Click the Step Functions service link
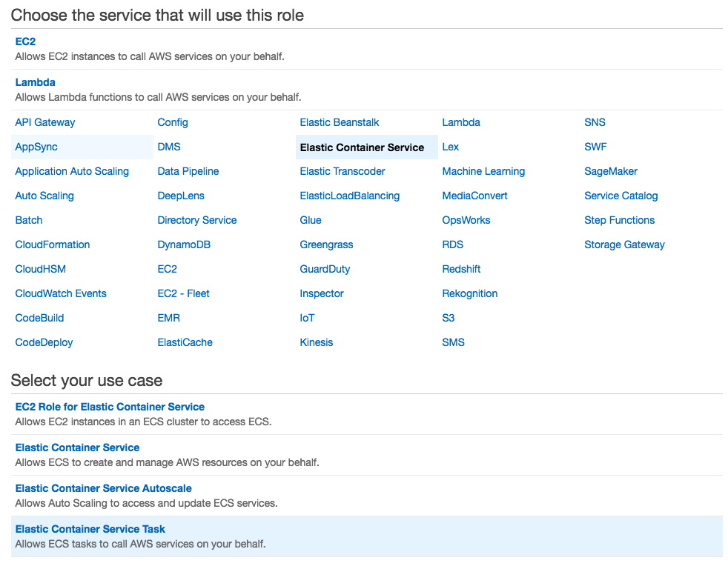 pyautogui.click(x=620, y=220)
